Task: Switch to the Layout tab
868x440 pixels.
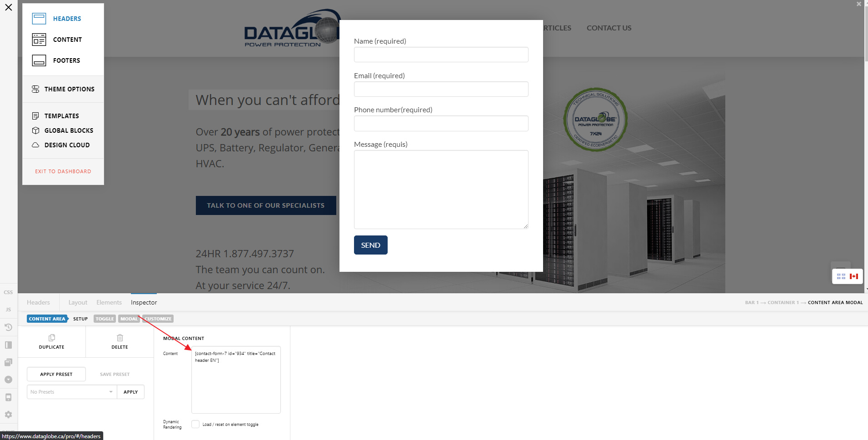Action: 78,302
